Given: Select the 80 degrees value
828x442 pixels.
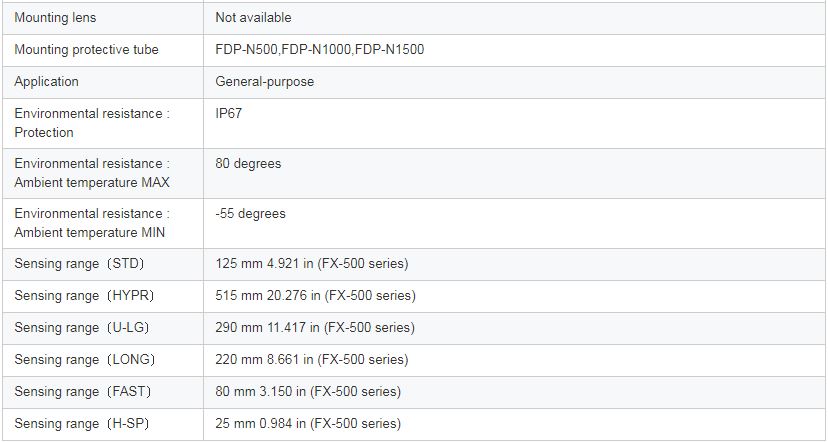Looking at the screenshot, I should pyautogui.click(x=248, y=164).
